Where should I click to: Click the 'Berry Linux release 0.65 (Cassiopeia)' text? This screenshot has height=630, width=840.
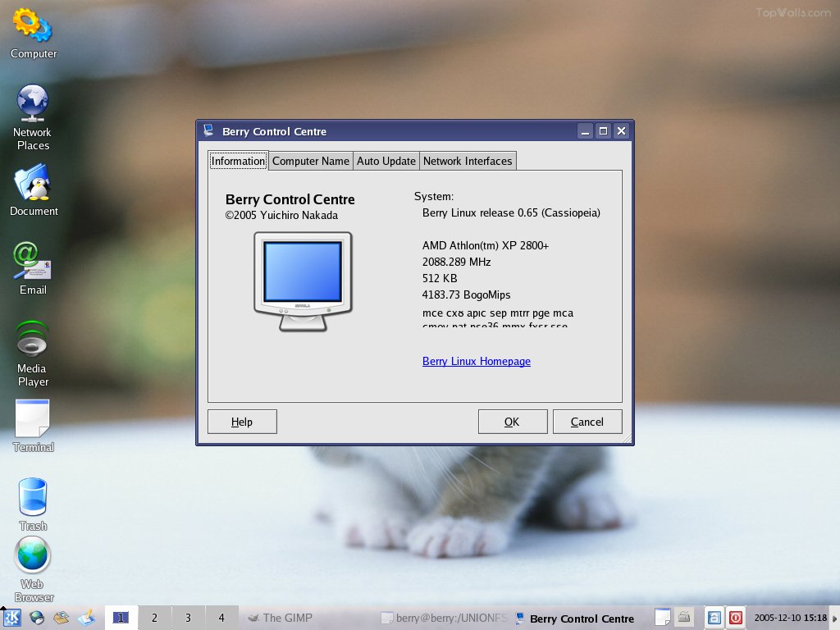[511, 212]
